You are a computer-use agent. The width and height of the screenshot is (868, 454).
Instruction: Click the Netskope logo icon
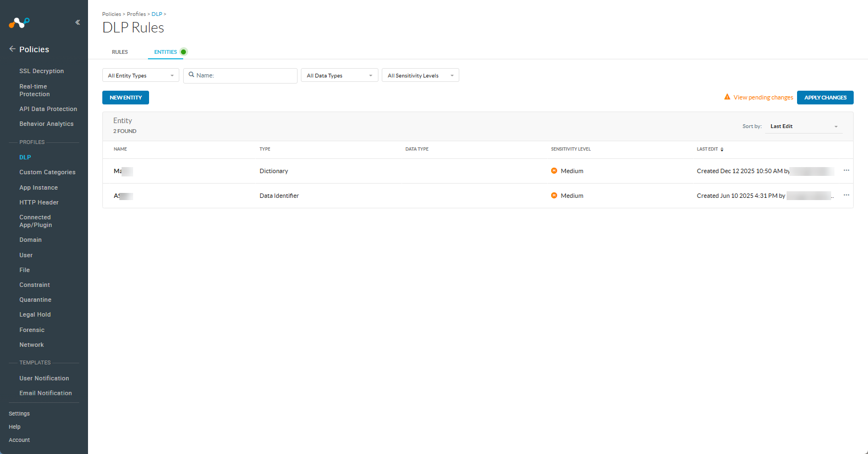19,23
